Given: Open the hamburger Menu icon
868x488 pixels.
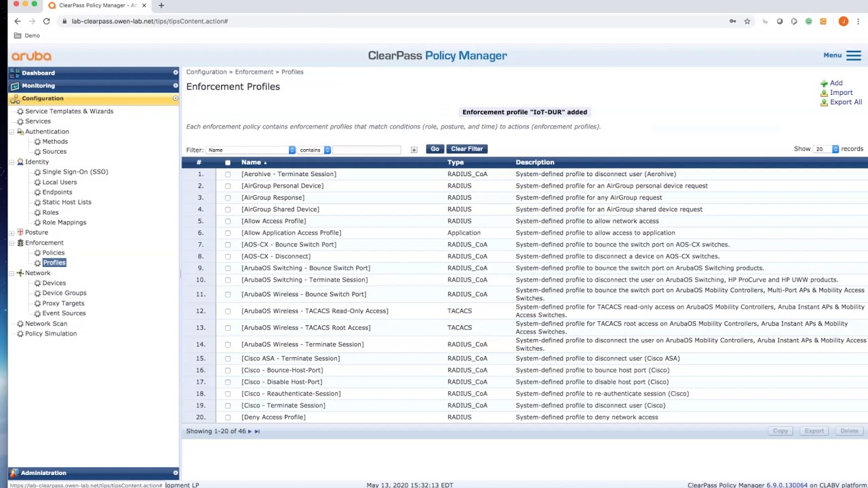Looking at the screenshot, I should (x=853, y=56).
